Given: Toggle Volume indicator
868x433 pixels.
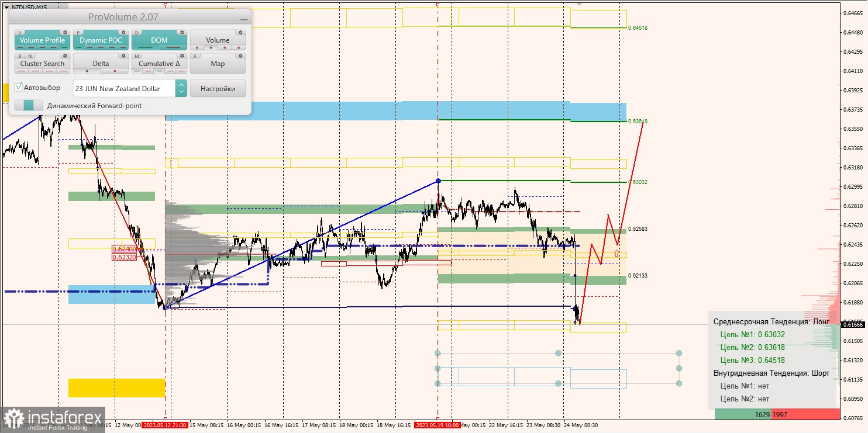Looking at the screenshot, I should 218,40.
